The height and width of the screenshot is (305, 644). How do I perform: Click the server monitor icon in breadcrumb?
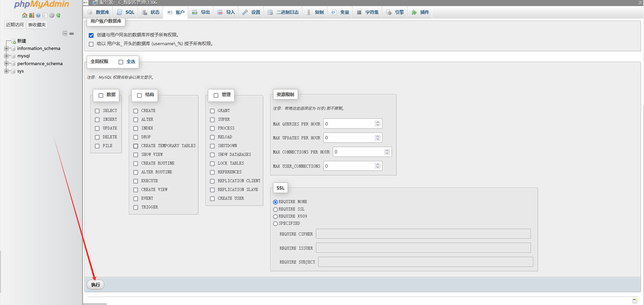96,2
